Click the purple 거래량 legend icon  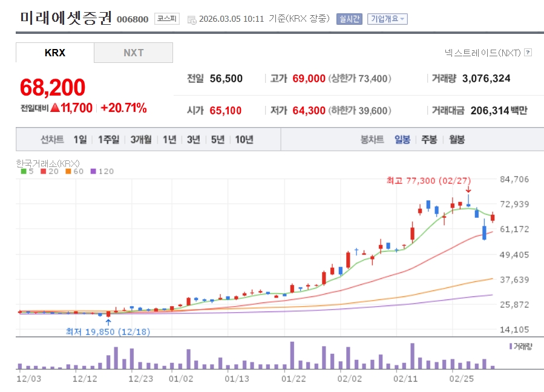coord(510,347)
